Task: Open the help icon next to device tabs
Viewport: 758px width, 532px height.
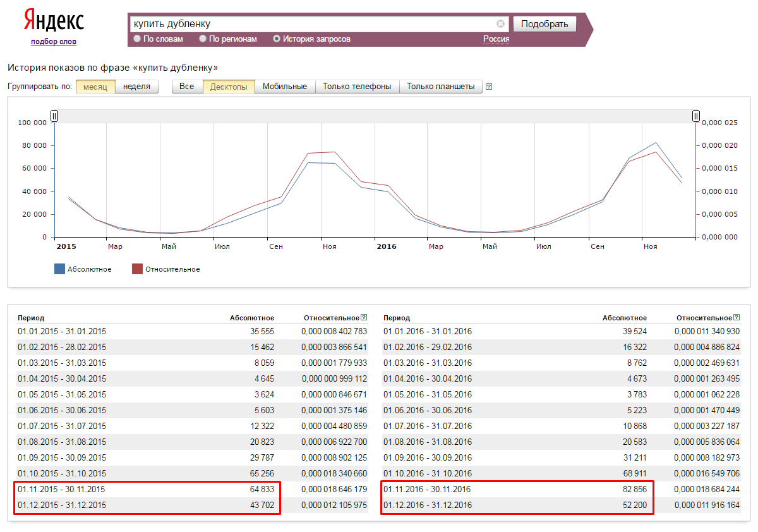Action: pyautogui.click(x=489, y=87)
